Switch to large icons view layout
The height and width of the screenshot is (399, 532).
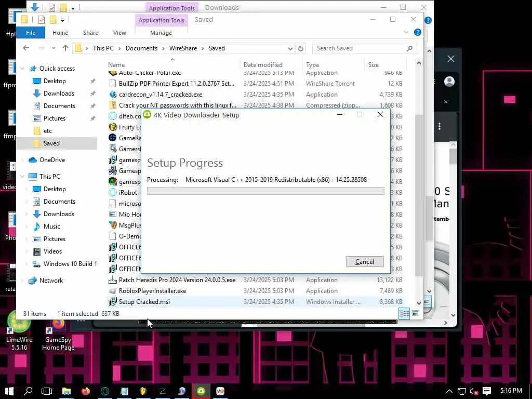[x=416, y=313]
